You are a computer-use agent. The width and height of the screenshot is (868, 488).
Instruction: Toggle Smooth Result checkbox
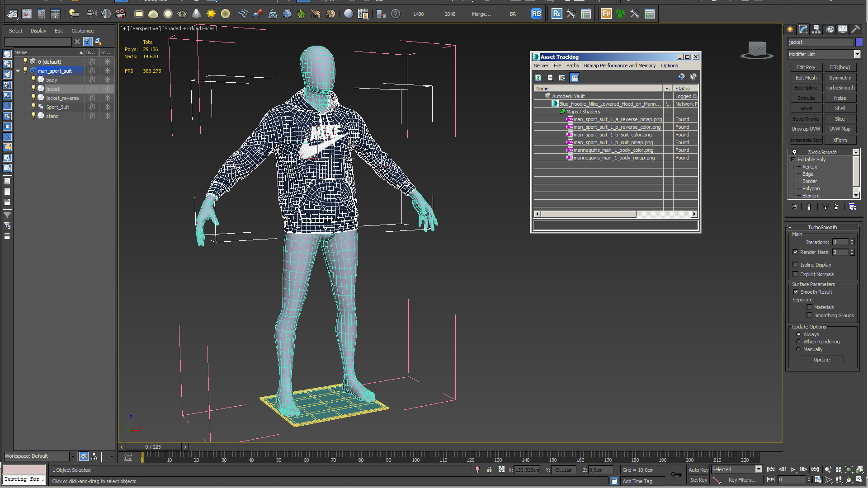pyautogui.click(x=796, y=291)
